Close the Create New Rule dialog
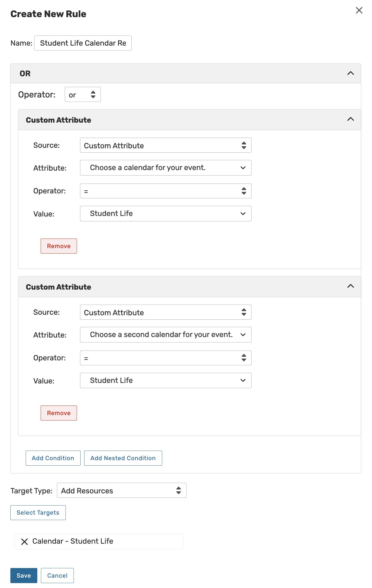Screen dimensions: 372x588 (x=359, y=10)
